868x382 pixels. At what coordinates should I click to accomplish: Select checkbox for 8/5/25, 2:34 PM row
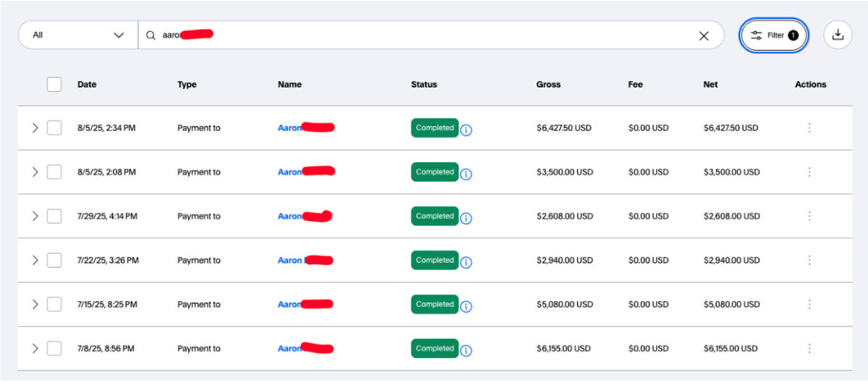coord(54,128)
